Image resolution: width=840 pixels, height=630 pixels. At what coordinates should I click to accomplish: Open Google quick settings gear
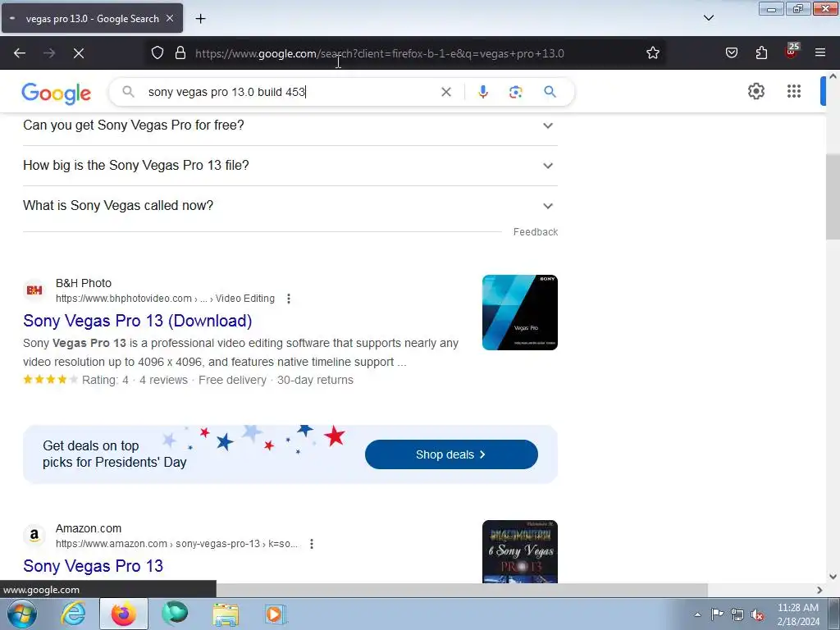(756, 92)
